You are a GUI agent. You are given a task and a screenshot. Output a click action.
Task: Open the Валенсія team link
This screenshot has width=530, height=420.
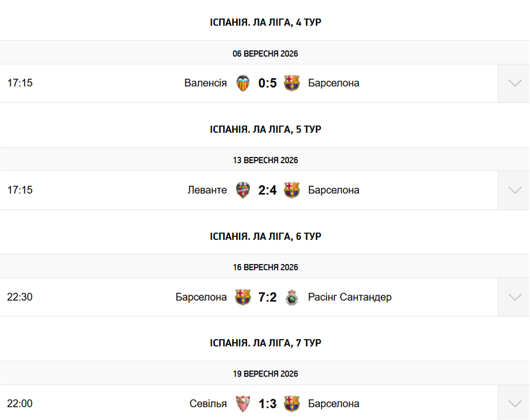205,83
